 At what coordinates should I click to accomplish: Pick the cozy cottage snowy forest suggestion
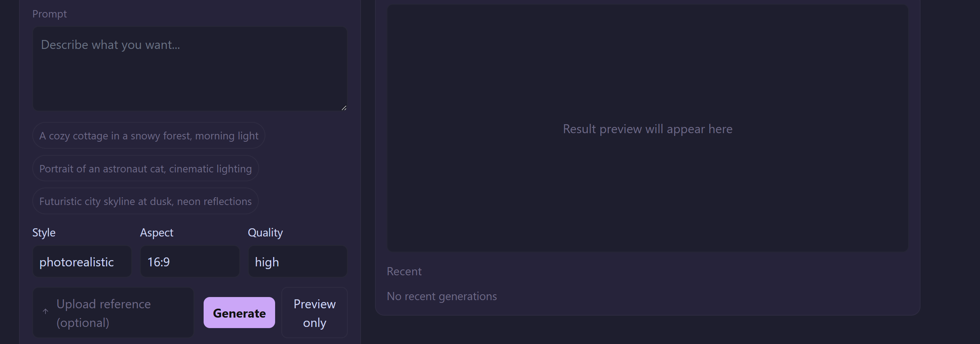tap(148, 136)
